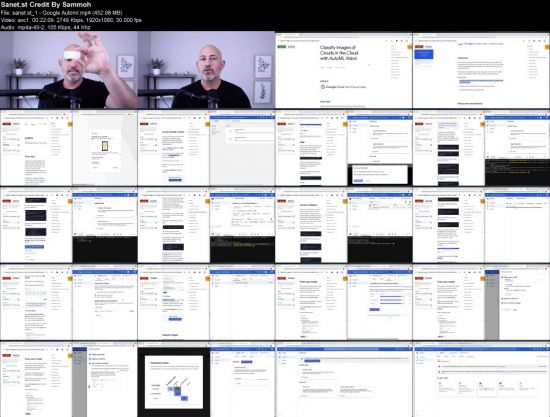
Task: Click the blue panel in the fourth top-row frame
Action: point(424,54)
